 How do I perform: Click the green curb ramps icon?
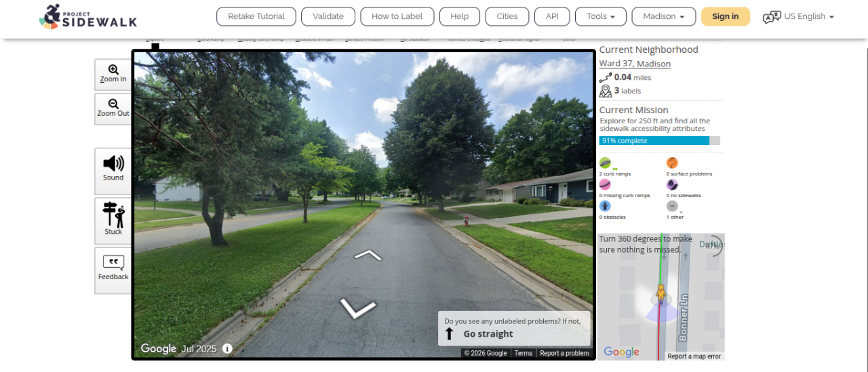tap(605, 163)
